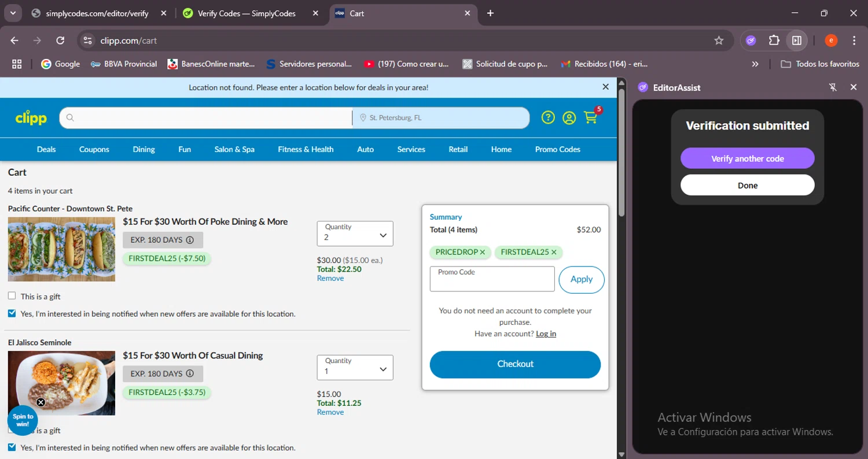The height and width of the screenshot is (459, 868).
Task: Open the Deals menu
Action: (x=46, y=149)
